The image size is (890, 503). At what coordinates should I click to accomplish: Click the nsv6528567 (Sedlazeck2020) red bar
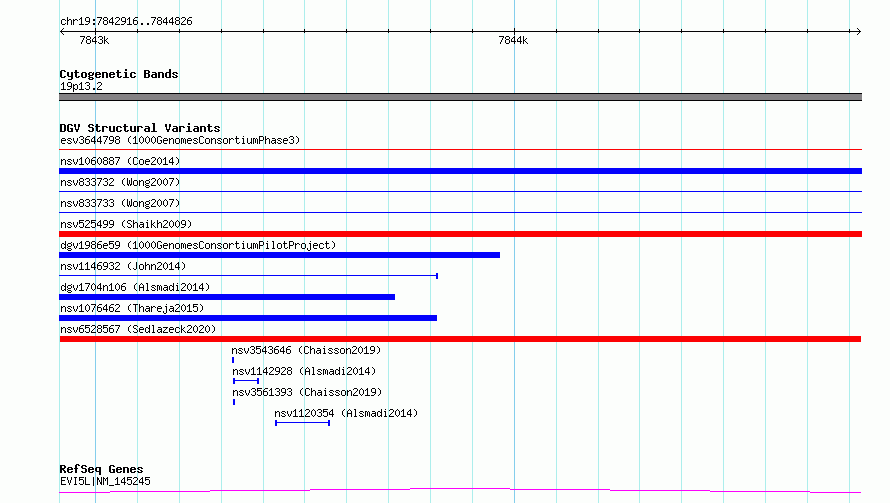pyautogui.click(x=460, y=339)
